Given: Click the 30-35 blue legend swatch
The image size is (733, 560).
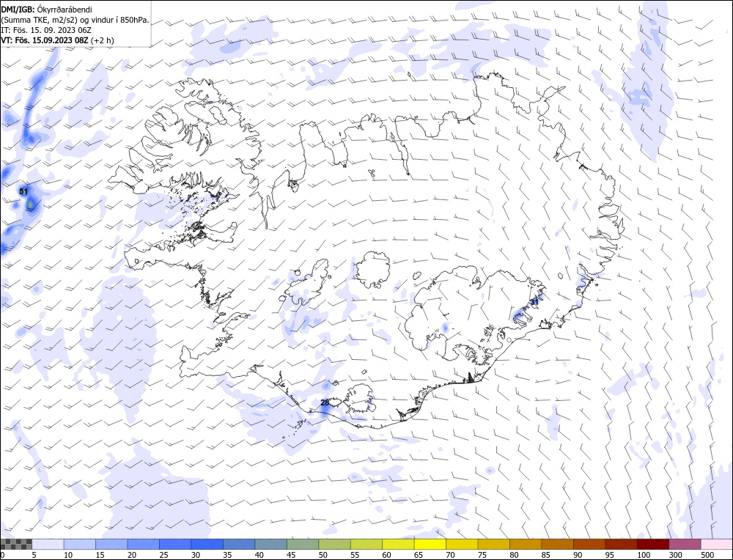Looking at the screenshot, I should click(x=207, y=544).
